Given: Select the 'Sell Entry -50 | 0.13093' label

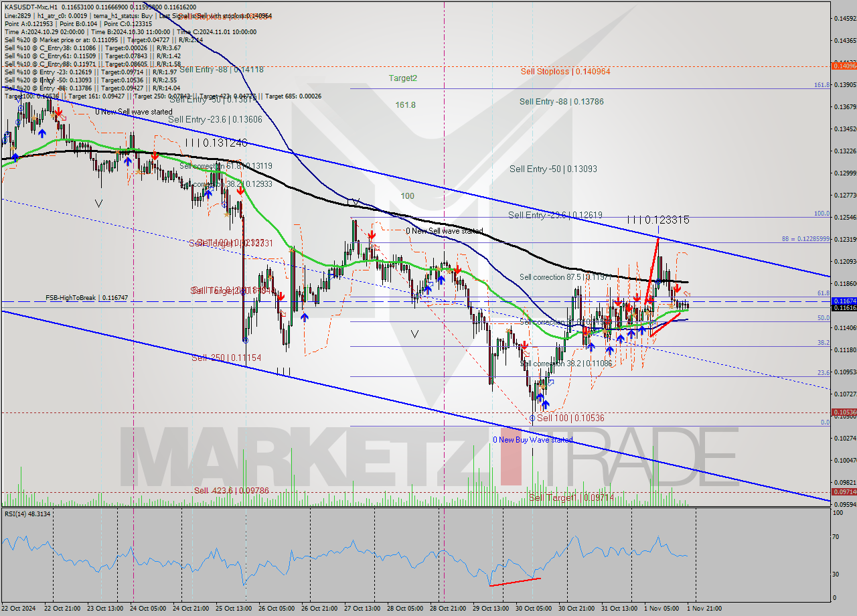Looking at the screenshot, I should coord(553,169).
